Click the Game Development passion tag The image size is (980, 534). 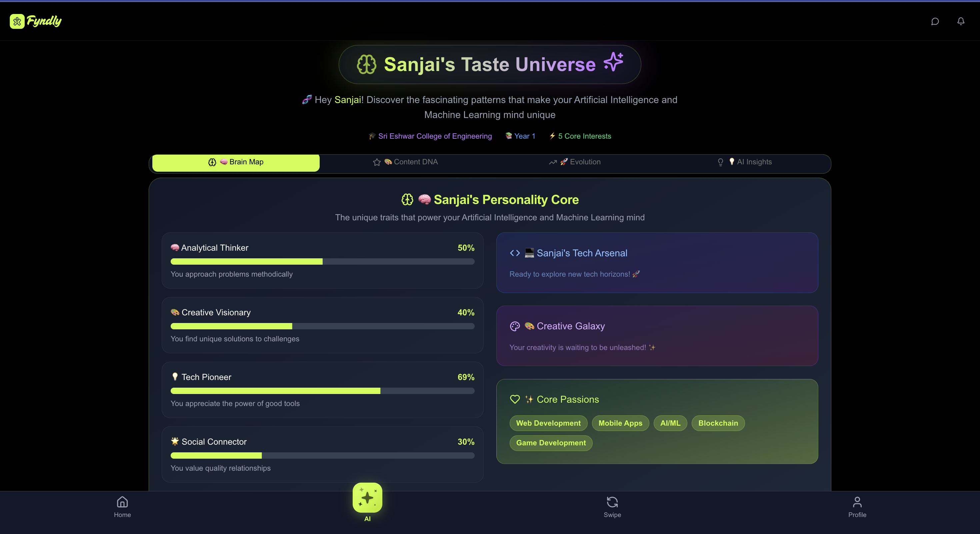click(x=550, y=443)
